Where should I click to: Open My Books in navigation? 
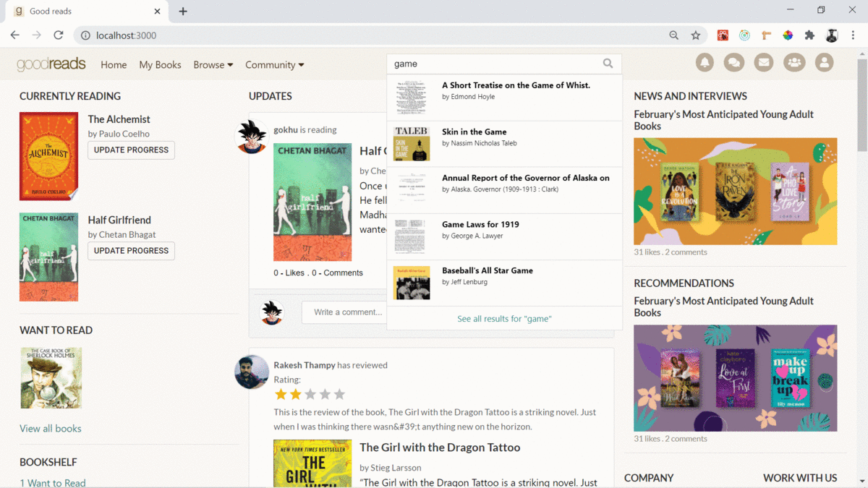[160, 64]
